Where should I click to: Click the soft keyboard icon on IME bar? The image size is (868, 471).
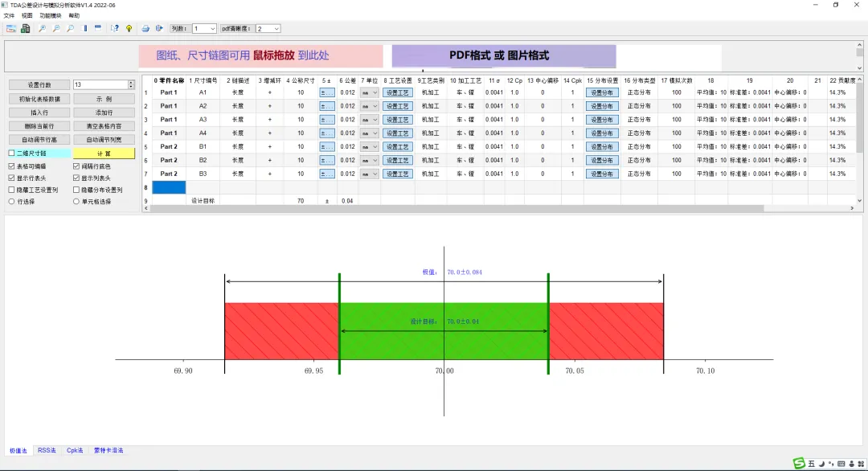coord(841,464)
